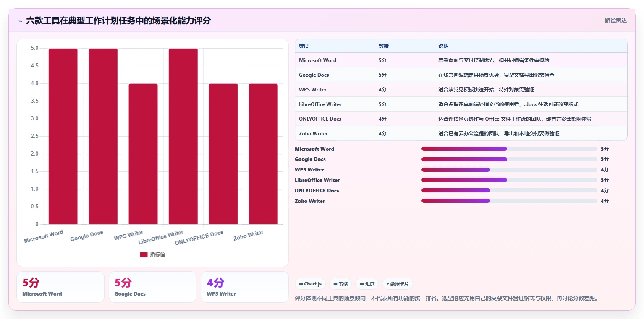This screenshot has width=644, height=319.
Task: Click the ONLYOFFICE Docs progress bar
Action: tap(509, 191)
